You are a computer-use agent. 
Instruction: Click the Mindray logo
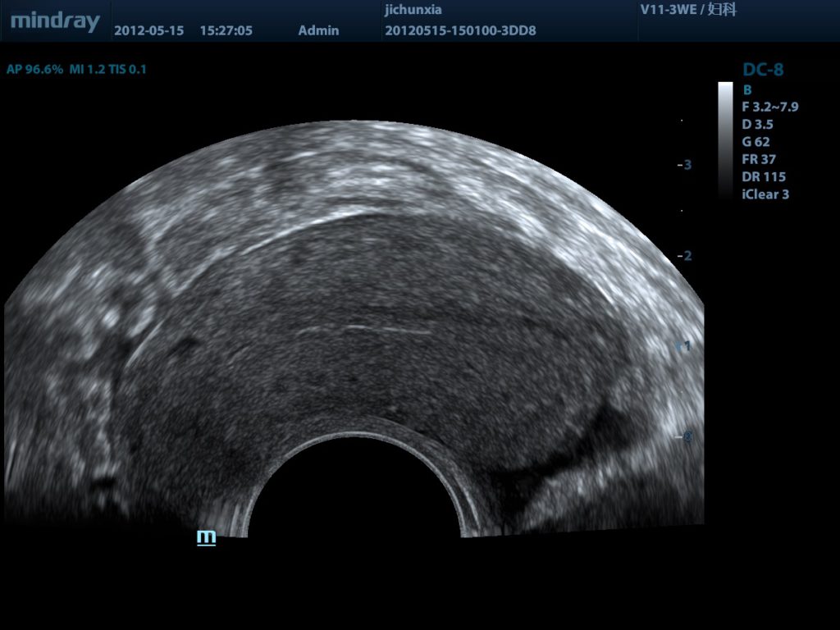coord(55,21)
